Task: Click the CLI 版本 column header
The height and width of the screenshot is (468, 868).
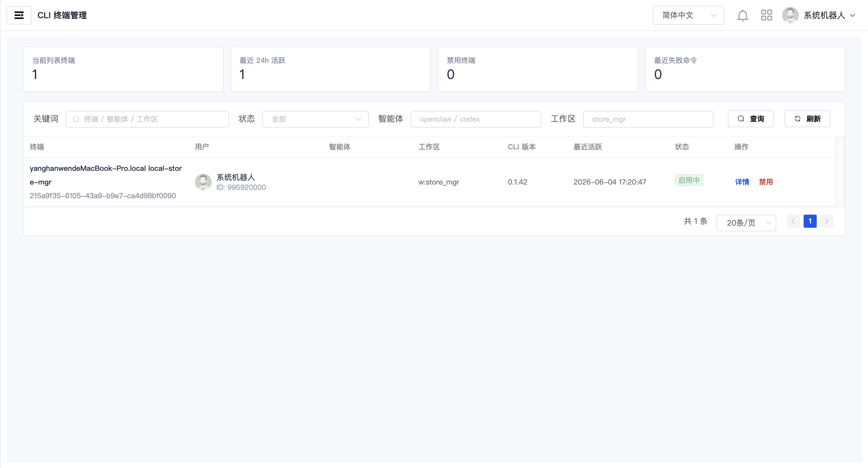Action: [x=522, y=147]
